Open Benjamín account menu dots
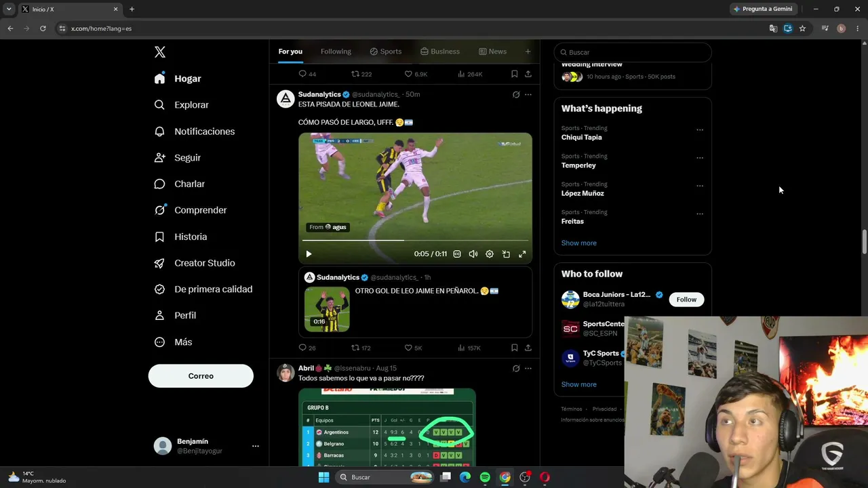This screenshot has width=868, height=488. (x=256, y=446)
